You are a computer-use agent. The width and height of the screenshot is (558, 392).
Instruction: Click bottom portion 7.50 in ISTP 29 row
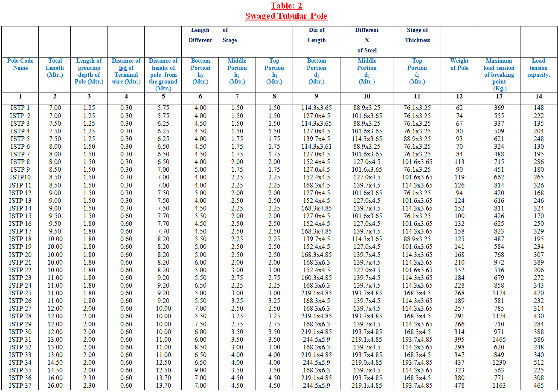201,324
